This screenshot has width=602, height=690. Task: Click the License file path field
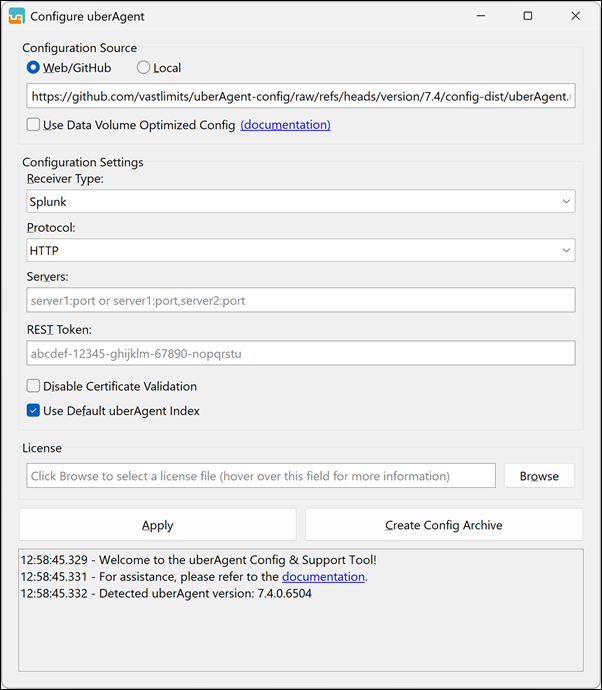[x=260, y=476]
